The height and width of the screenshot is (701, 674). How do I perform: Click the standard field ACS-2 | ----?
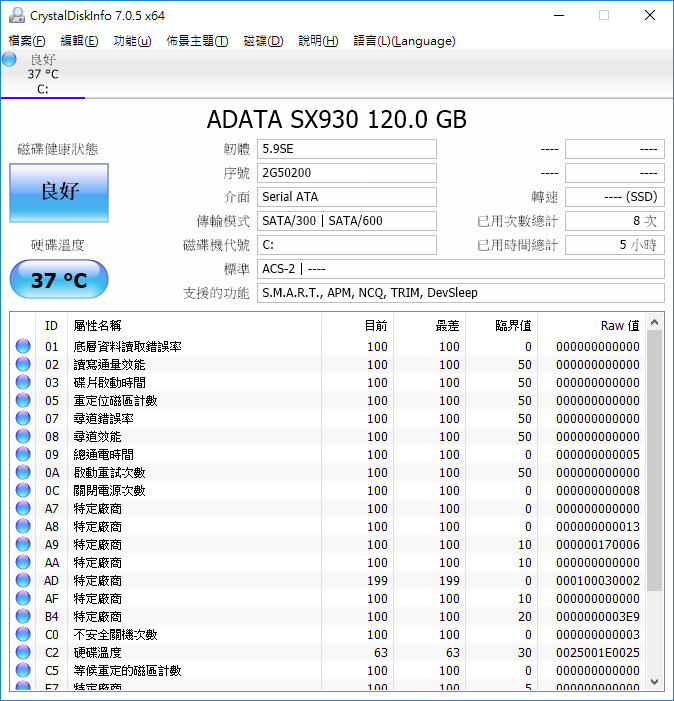(x=461, y=269)
